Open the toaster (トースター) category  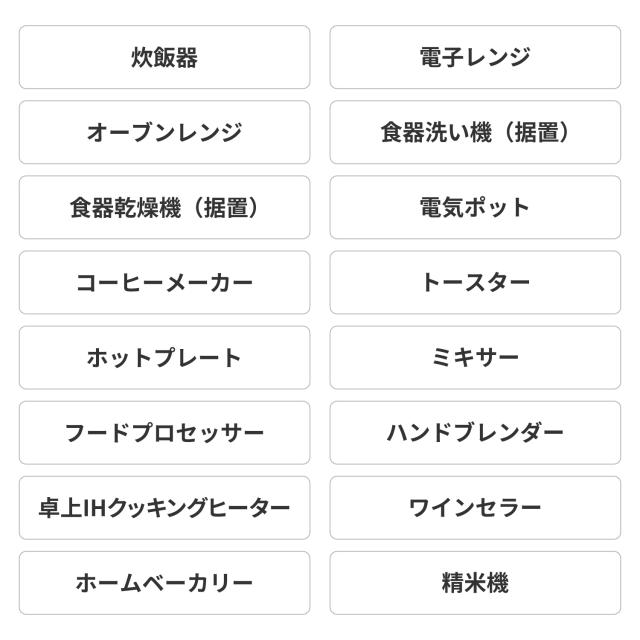click(x=475, y=283)
